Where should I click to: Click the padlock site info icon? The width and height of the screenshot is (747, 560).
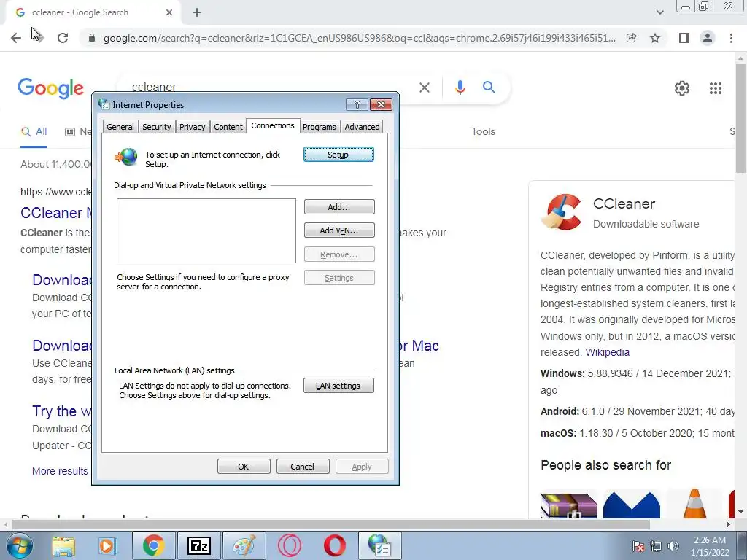92,38
